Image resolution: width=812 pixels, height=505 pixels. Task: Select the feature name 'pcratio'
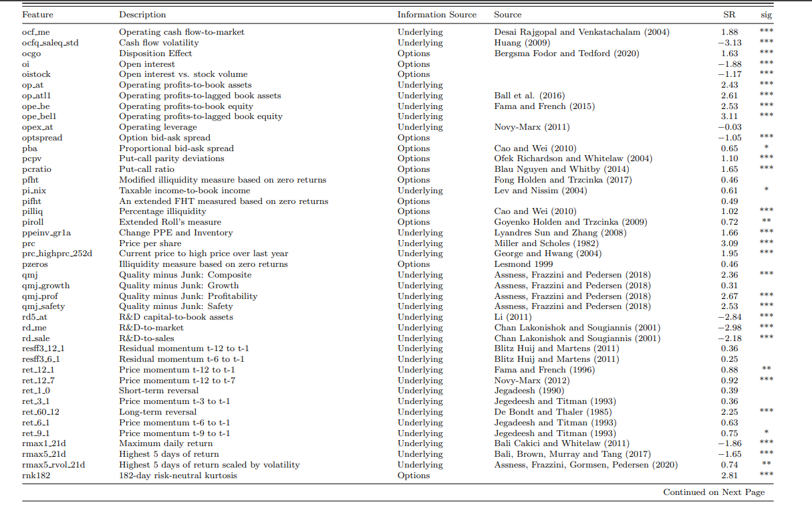coord(37,169)
